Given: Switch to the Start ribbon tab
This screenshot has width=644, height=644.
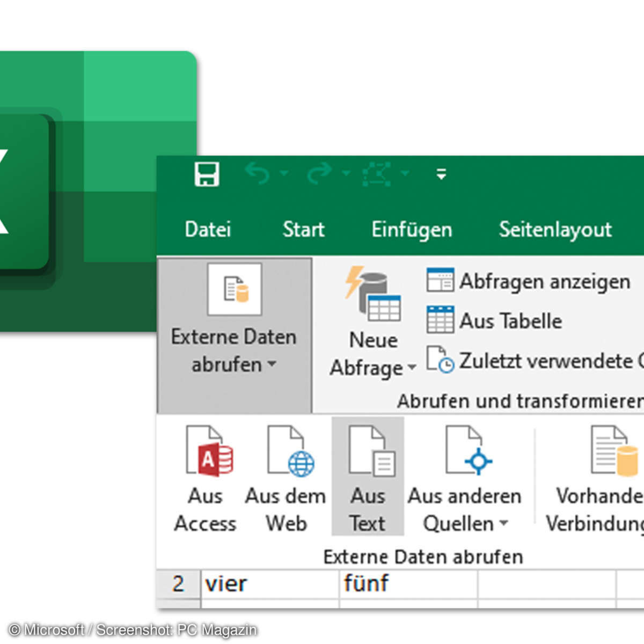Looking at the screenshot, I should [303, 230].
